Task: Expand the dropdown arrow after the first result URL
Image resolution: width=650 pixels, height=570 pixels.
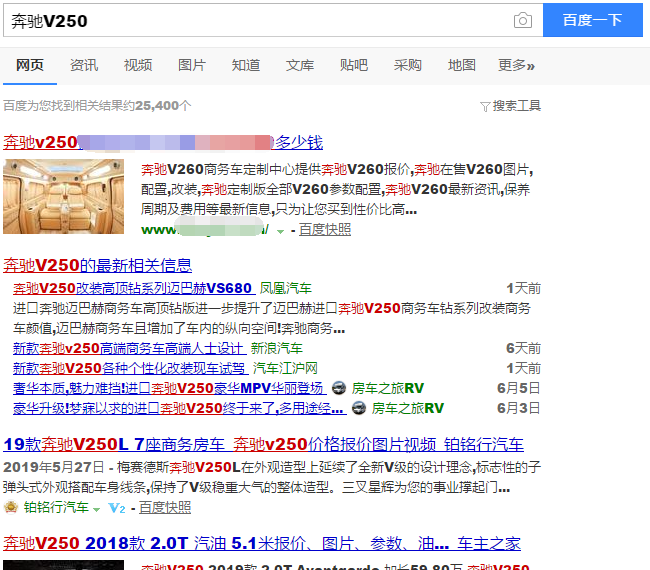Action: (281, 231)
